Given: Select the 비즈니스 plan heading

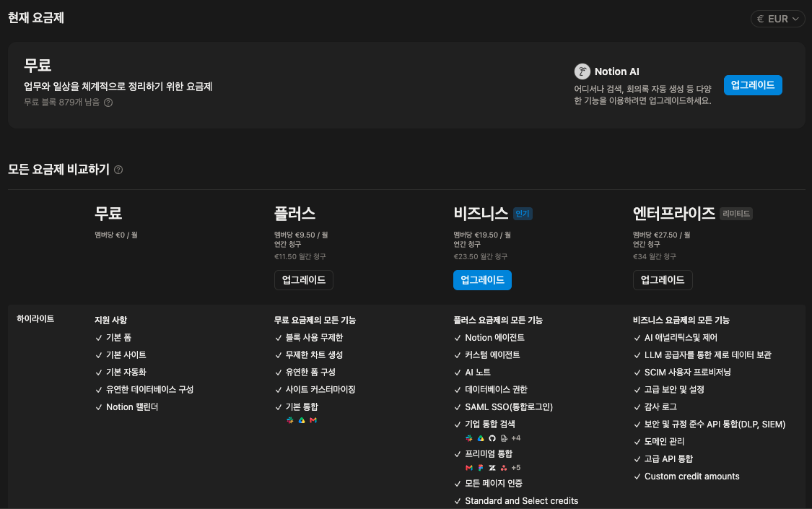Looking at the screenshot, I should click(481, 213).
